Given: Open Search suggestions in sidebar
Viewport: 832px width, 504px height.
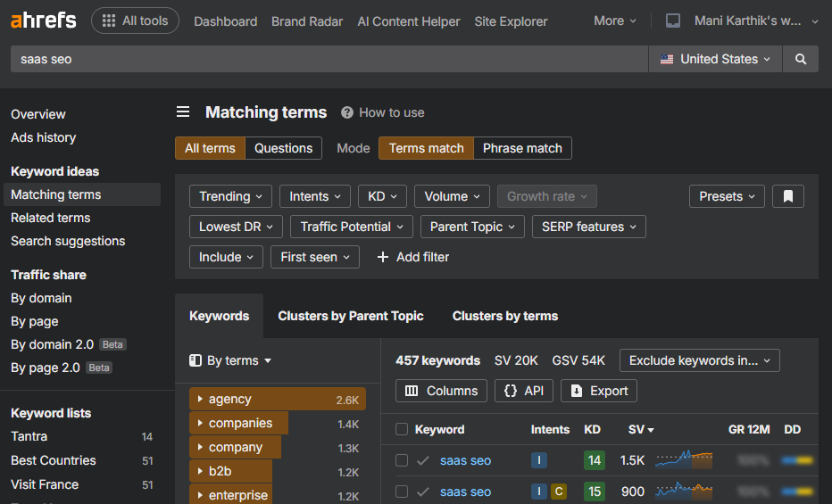Looking at the screenshot, I should [x=68, y=241].
